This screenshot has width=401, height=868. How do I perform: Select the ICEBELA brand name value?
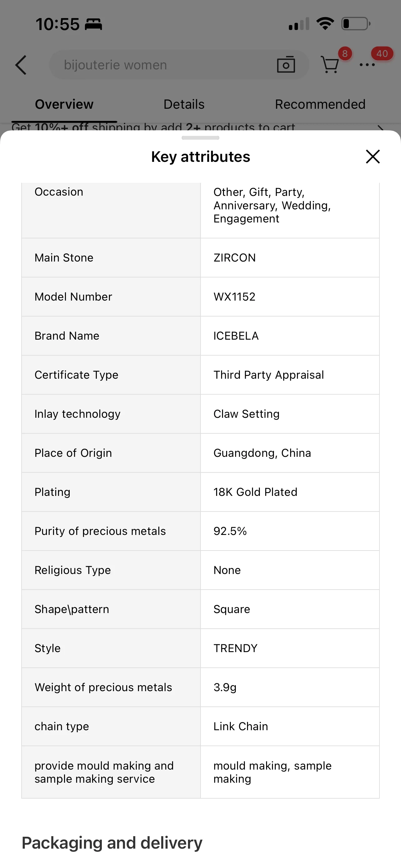[x=236, y=336]
